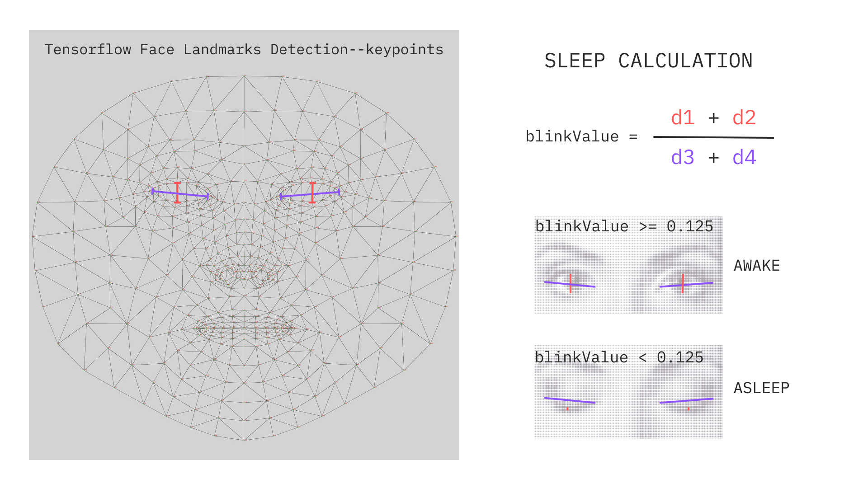Click the asleep thumbnail's left purple eye line
Image resolution: width=868 pixels, height=488 pixels.
(x=570, y=400)
